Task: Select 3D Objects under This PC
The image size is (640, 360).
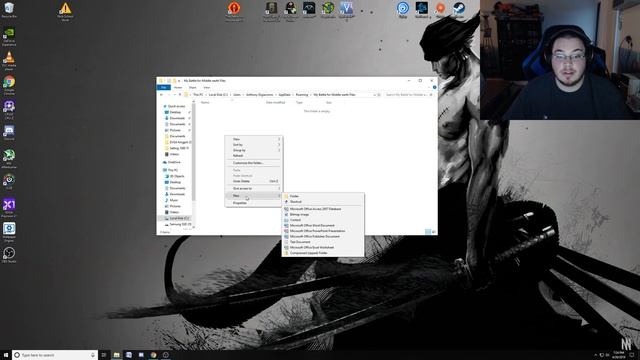Action: tap(177, 176)
